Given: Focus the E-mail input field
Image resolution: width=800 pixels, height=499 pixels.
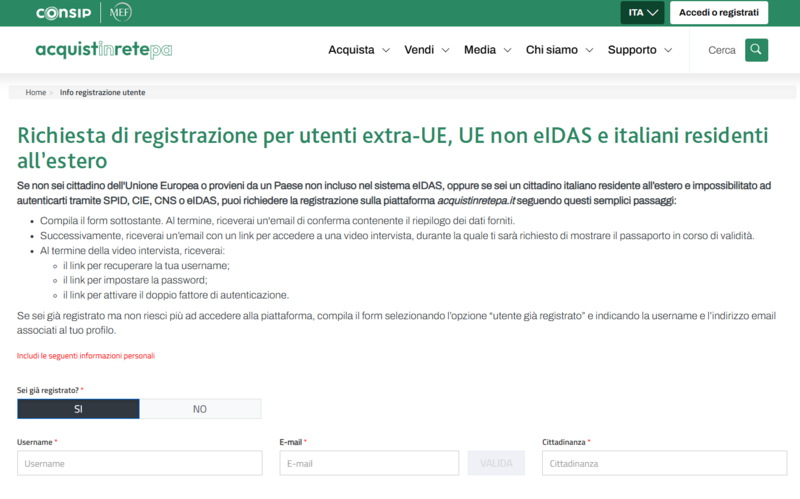Looking at the screenshot, I should click(x=369, y=463).
